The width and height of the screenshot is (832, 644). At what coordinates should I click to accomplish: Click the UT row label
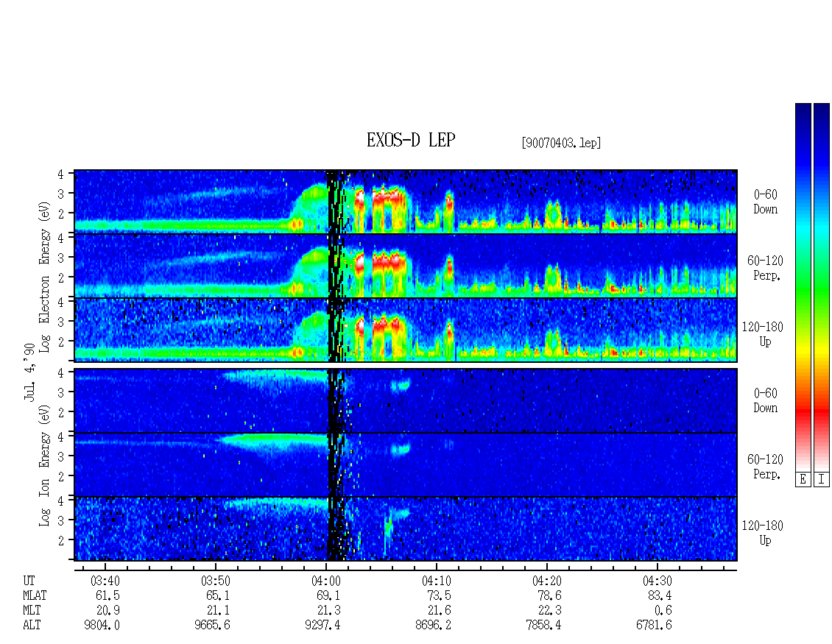pyautogui.click(x=29, y=581)
